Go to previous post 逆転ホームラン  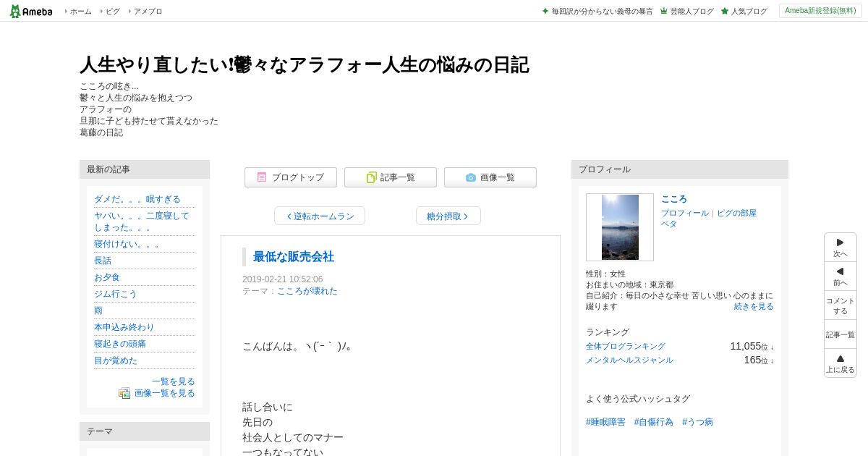(320, 216)
